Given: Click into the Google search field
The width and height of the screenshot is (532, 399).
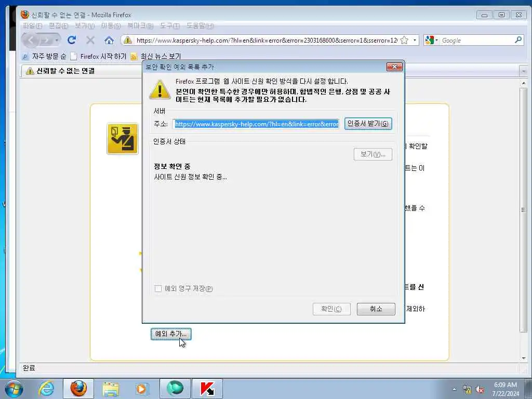Looking at the screenshot, I should 476,41.
